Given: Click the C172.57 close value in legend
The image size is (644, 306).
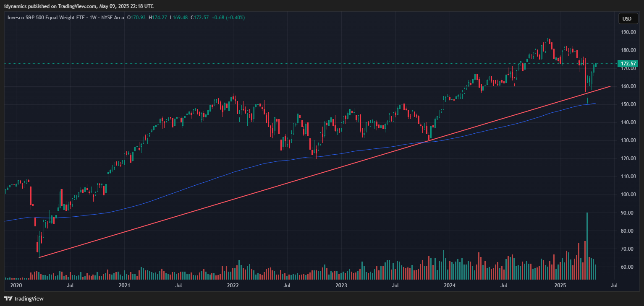Looking at the screenshot, I should pyautogui.click(x=200, y=18).
